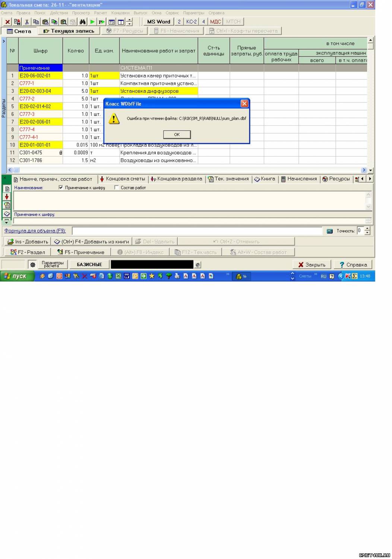Open the Ресурсы bottom tab
The width and height of the screenshot is (392, 559).
[336, 179]
